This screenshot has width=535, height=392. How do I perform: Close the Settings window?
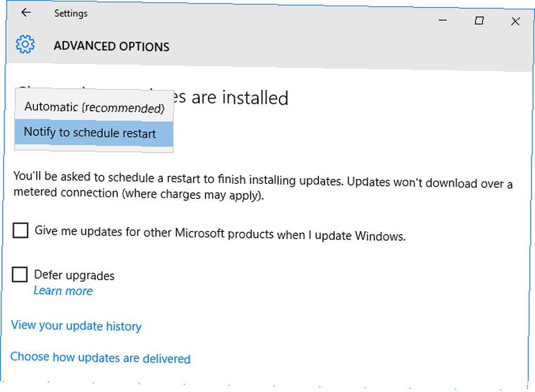pos(515,21)
